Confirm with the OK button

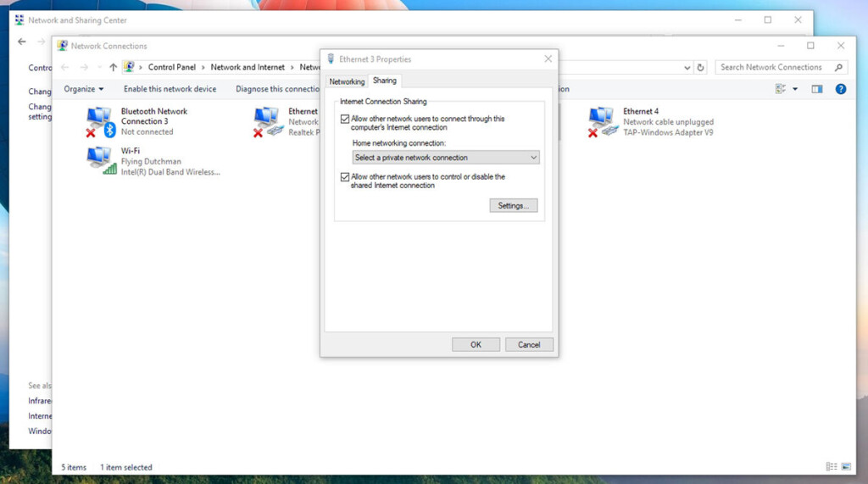click(476, 345)
